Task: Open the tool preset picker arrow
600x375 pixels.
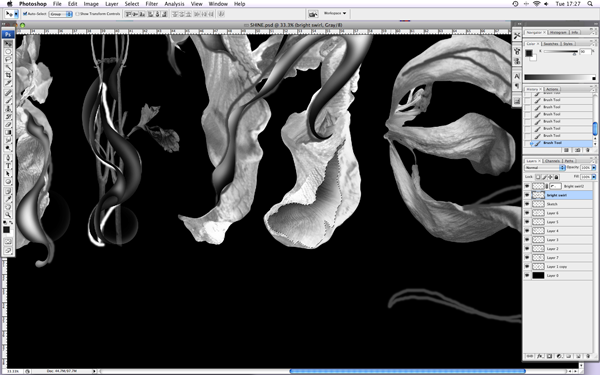Action: pos(16,14)
